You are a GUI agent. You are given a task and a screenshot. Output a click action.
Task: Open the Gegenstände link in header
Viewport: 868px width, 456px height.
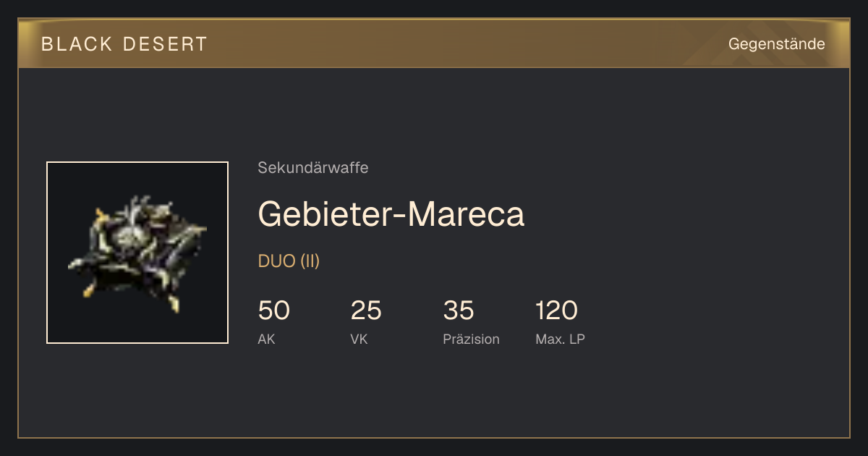point(776,44)
